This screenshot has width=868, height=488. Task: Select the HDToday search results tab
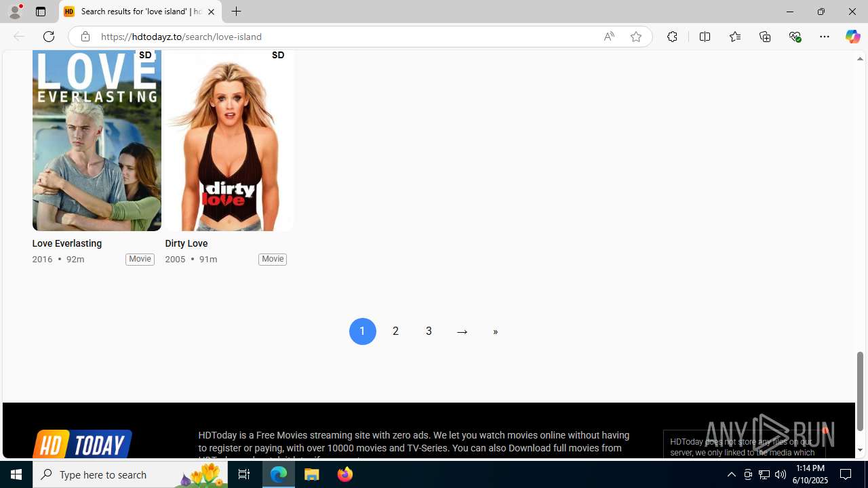click(x=140, y=12)
